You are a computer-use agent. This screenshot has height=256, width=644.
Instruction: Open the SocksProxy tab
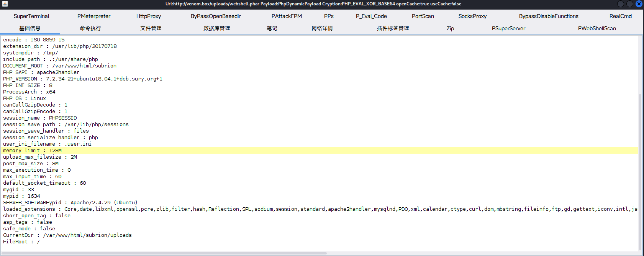pos(472,16)
